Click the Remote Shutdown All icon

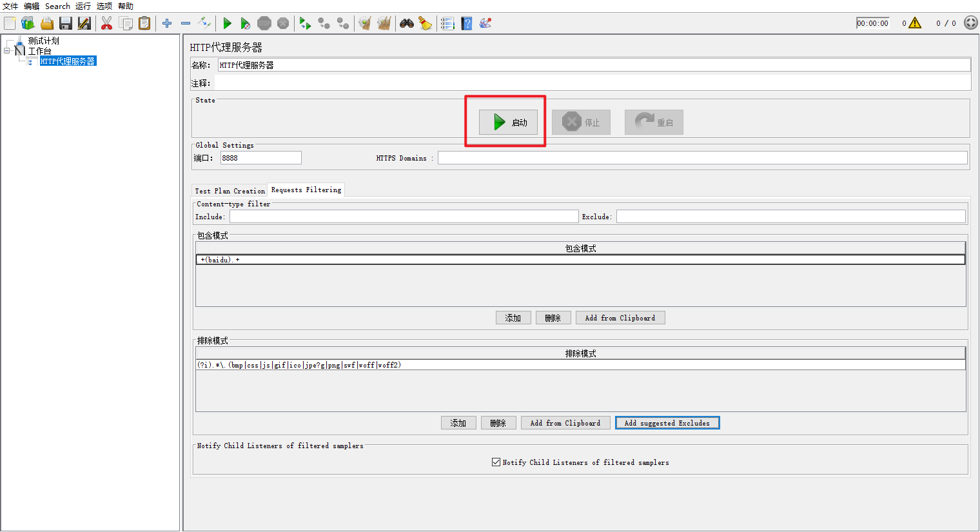[343, 23]
